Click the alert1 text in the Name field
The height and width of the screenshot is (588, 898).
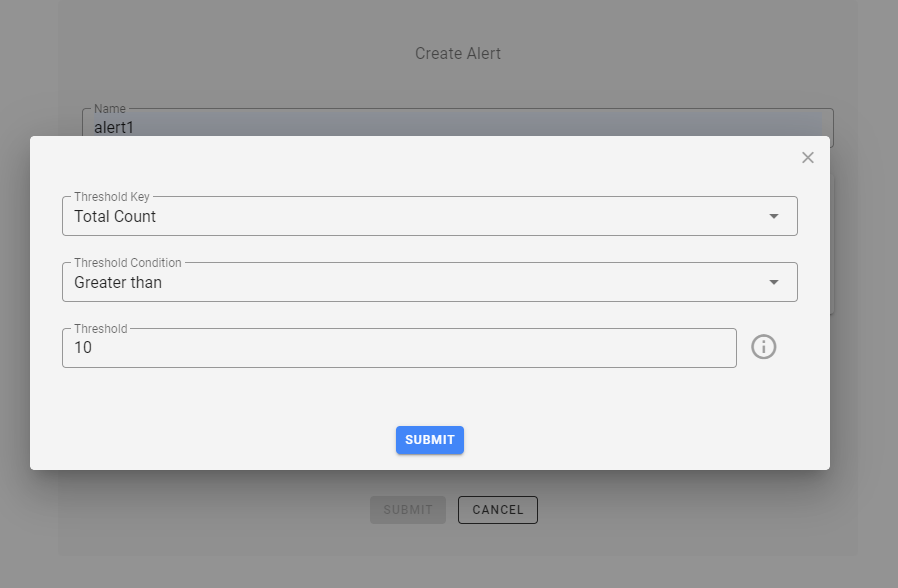click(x=112, y=127)
